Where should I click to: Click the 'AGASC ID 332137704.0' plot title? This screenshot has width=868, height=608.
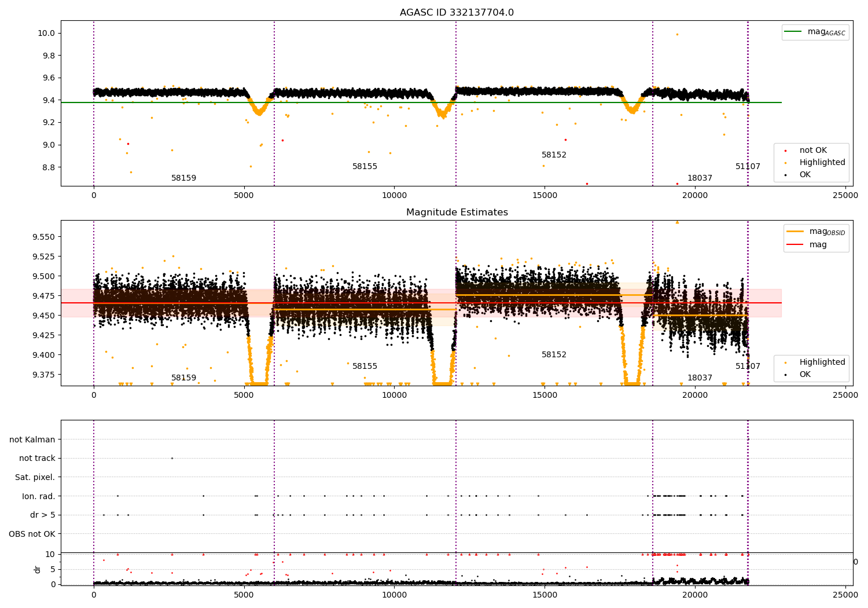[457, 13]
